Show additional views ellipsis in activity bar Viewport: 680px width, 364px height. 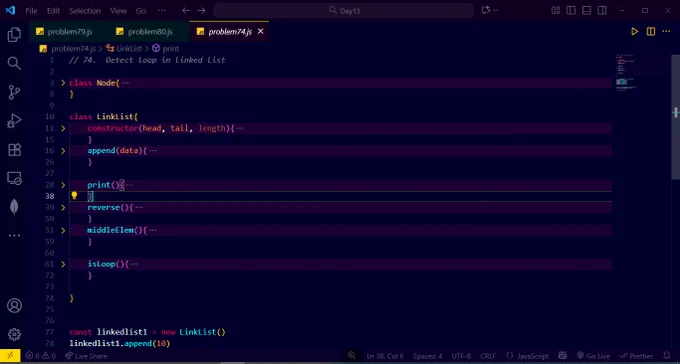click(x=14, y=236)
